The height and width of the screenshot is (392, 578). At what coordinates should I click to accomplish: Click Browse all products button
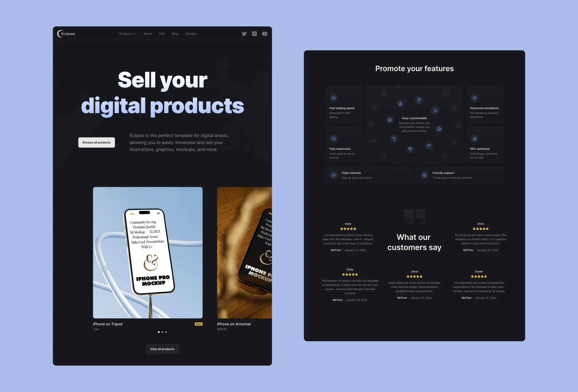[x=96, y=142]
